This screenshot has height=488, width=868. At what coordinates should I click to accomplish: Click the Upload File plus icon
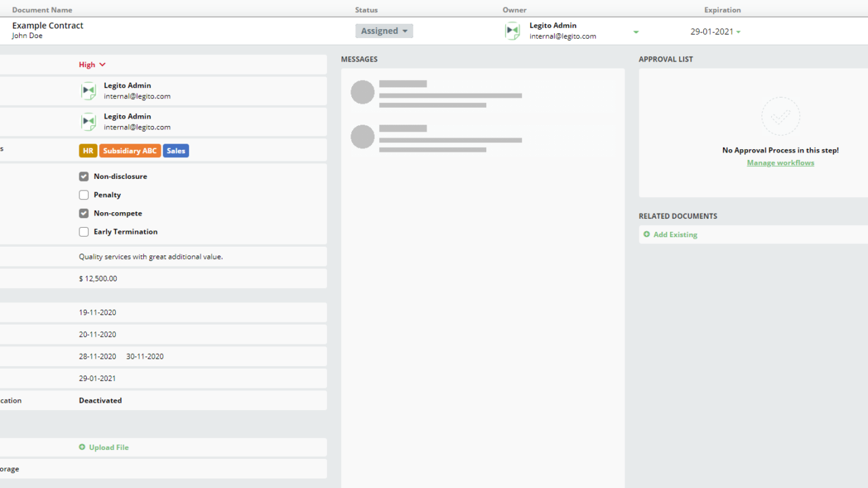(x=82, y=447)
